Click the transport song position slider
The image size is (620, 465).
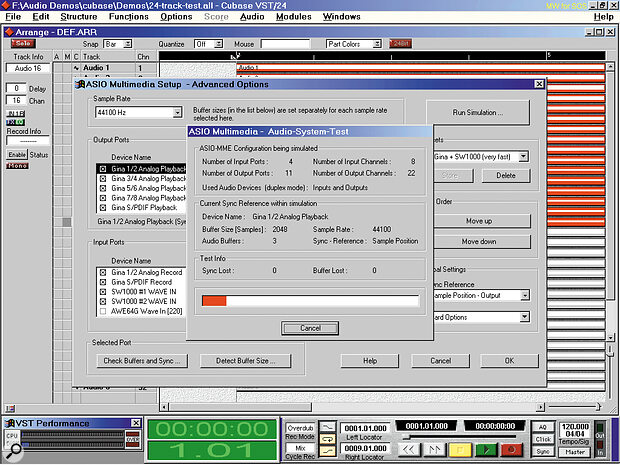(459, 437)
